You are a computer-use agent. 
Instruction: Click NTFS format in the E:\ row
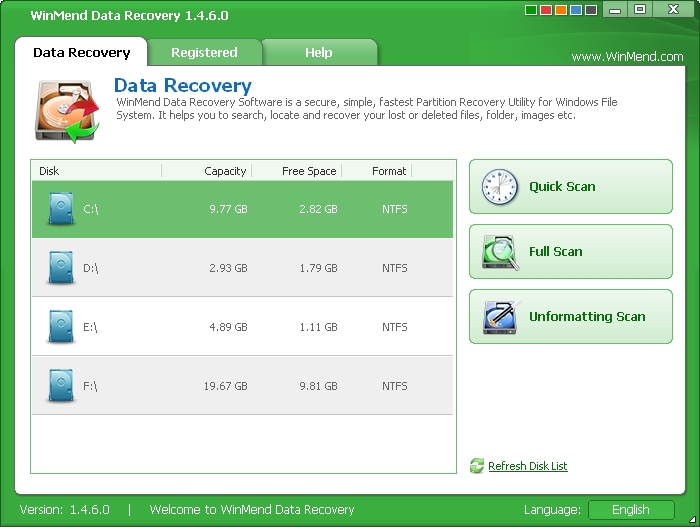[395, 327]
